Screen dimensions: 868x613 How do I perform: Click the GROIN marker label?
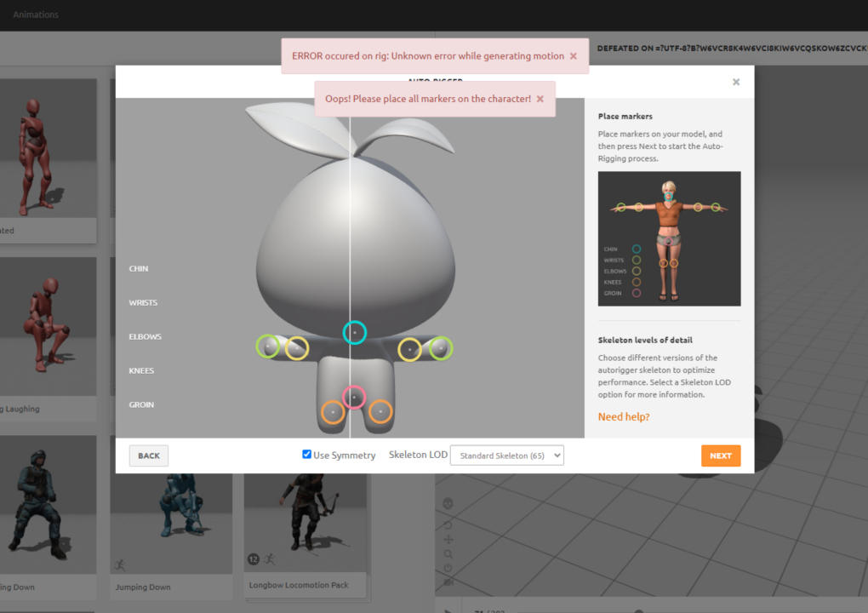[141, 404]
